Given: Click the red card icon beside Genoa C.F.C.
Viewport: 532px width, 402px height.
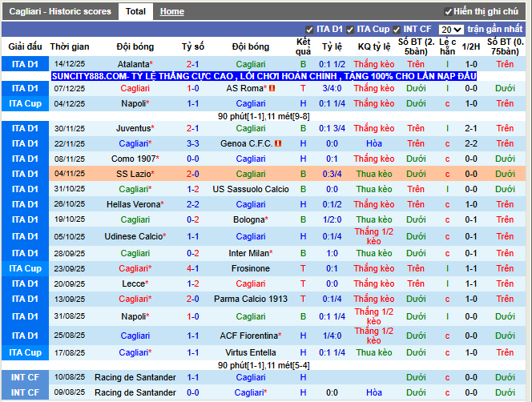Looking at the screenshot, I should click(278, 143).
